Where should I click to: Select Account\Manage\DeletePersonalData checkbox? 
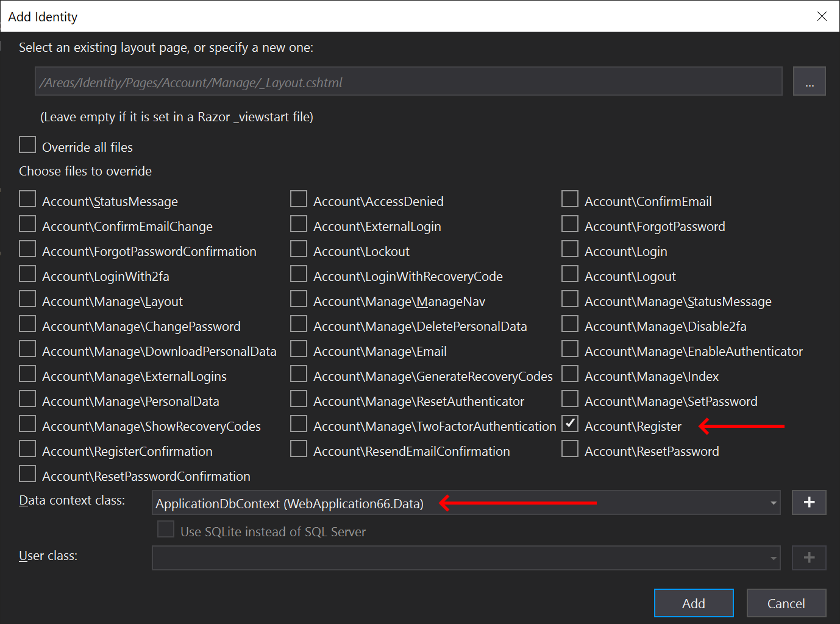point(299,324)
